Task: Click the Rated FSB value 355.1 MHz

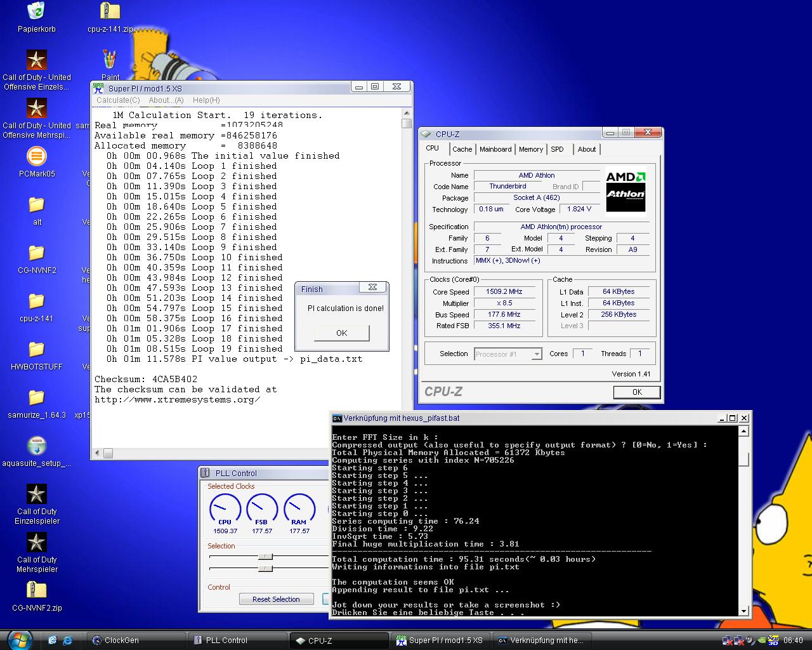Action: click(504, 326)
